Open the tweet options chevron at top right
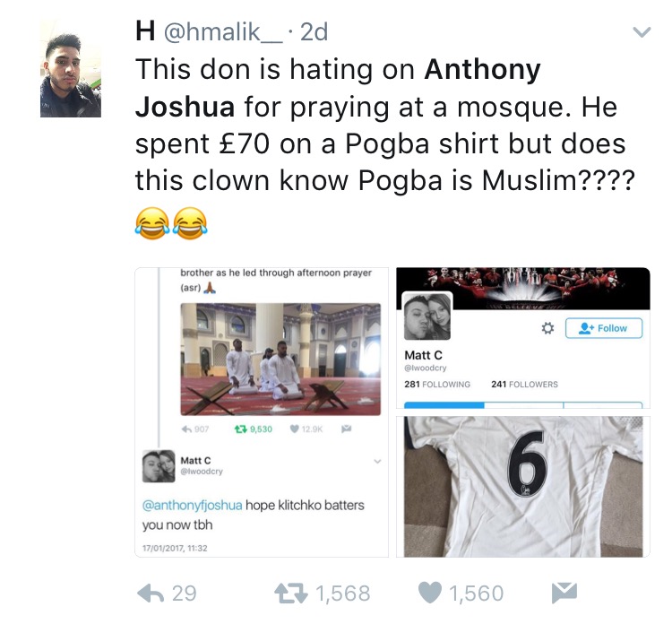Screen dimensions: 672x624 pos(642,32)
